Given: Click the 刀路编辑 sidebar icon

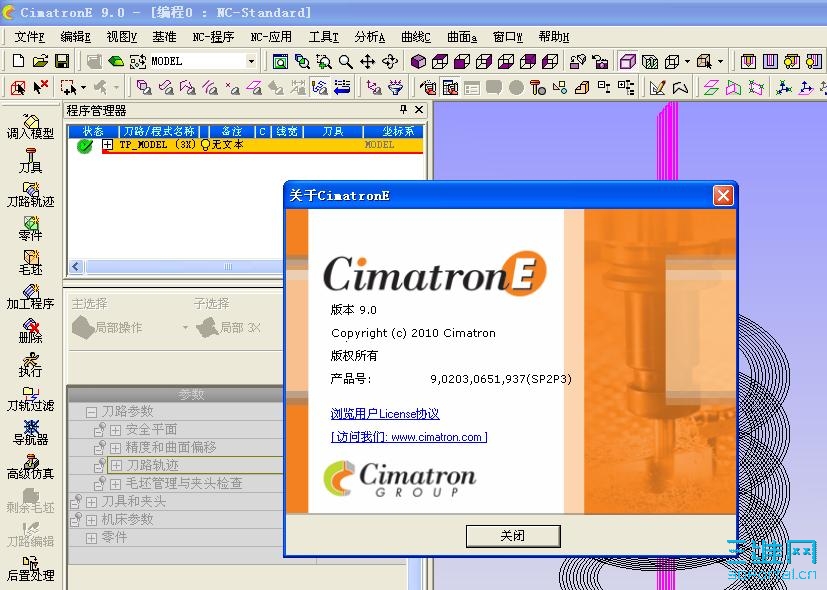Looking at the screenshot, I should point(30,535).
